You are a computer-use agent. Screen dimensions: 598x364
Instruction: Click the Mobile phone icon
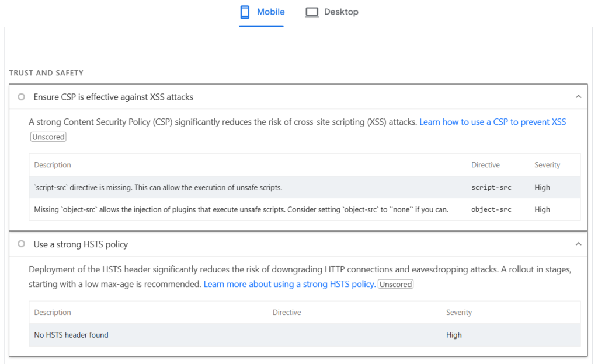pyautogui.click(x=245, y=12)
